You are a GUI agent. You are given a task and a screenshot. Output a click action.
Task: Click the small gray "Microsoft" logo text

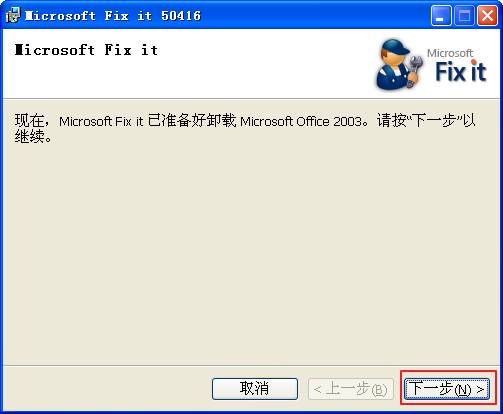450,53
